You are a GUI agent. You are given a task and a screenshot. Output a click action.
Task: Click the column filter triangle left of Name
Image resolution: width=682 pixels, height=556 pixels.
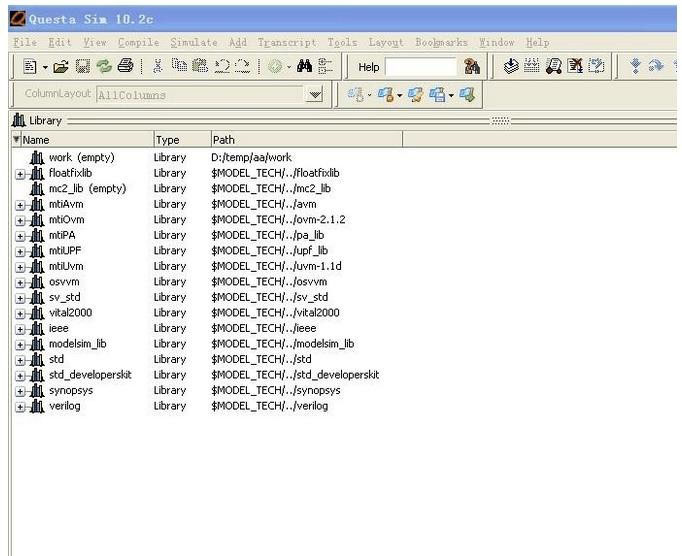coord(17,139)
